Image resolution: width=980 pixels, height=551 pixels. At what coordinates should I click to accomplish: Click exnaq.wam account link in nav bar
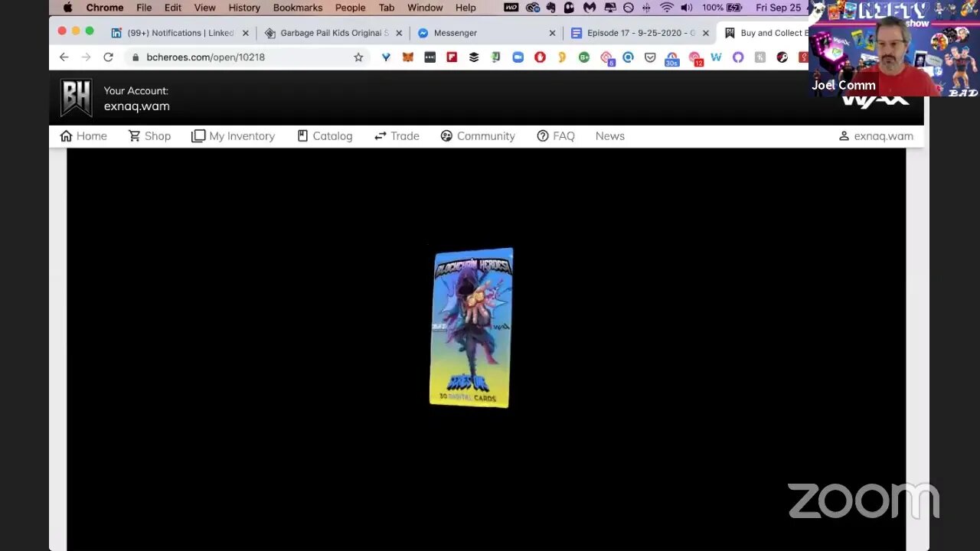click(876, 135)
